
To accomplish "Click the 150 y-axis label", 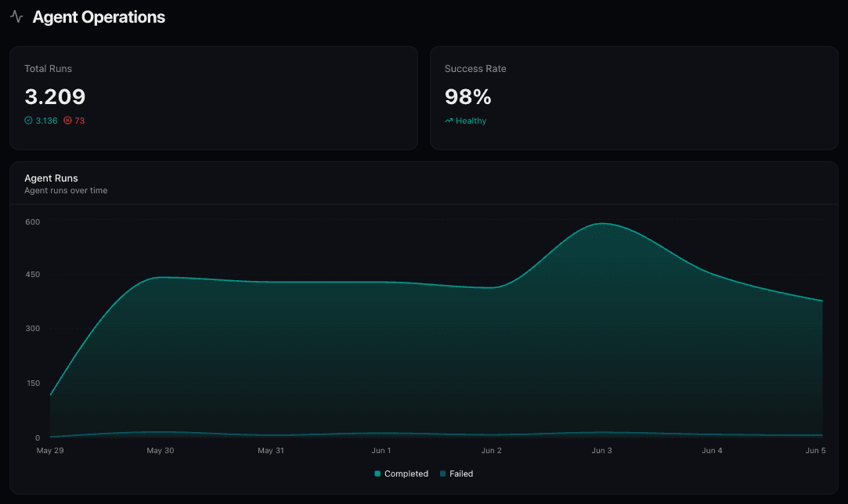I will 32,383.
